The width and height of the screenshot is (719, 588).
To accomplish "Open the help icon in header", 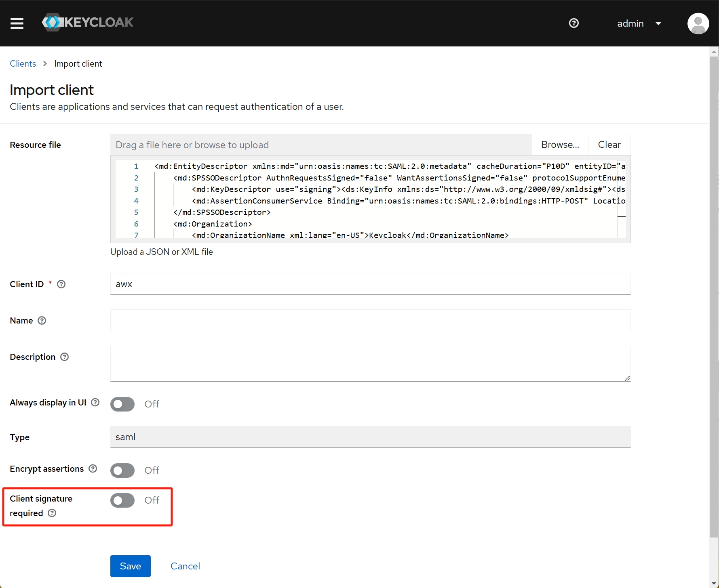I will click(574, 23).
